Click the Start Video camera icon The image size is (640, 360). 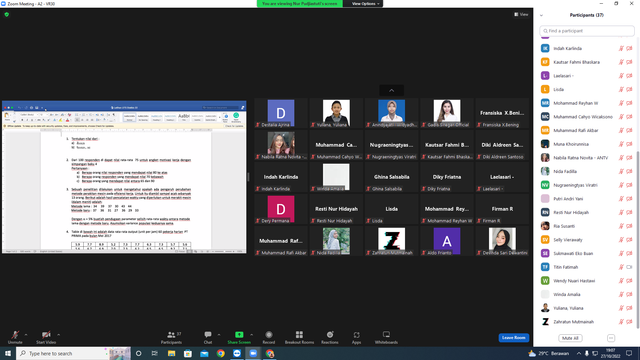pyautogui.click(x=46, y=335)
